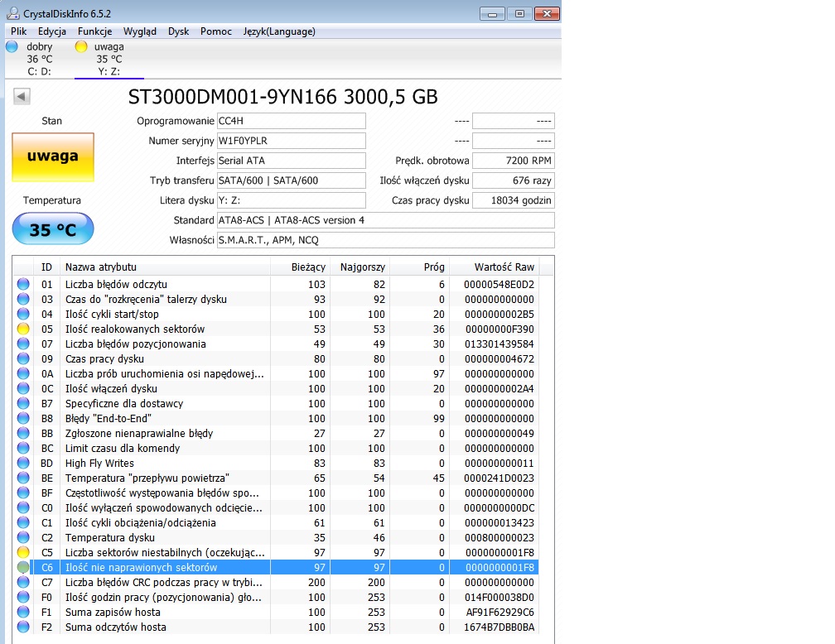The image size is (835, 644).
Task: Select the row 'Liczba błędów odczytu'
Action: (275, 284)
